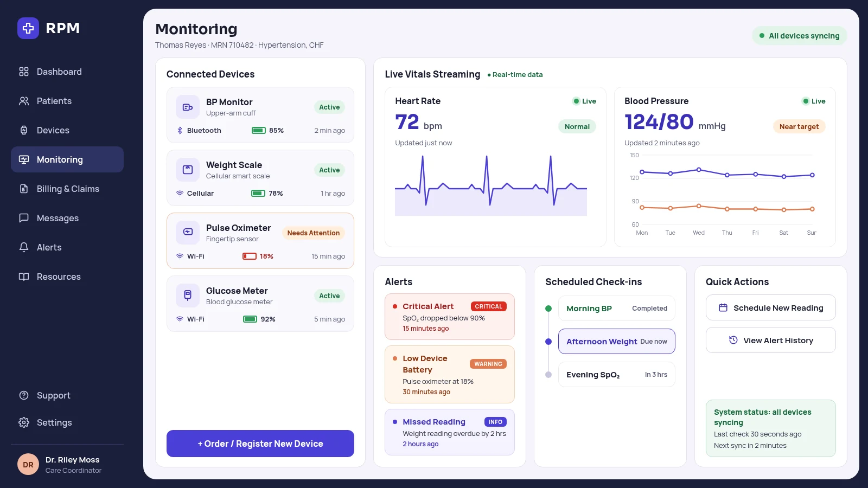Click the Resources book icon

tap(24, 277)
